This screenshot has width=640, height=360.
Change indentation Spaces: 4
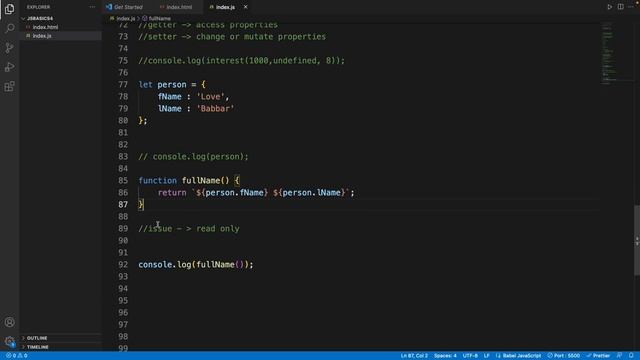coord(445,356)
